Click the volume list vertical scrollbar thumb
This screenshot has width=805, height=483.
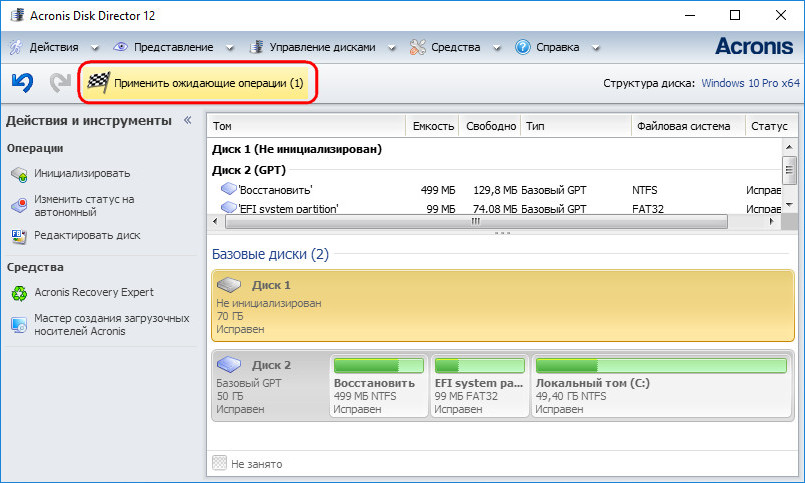[x=789, y=170]
